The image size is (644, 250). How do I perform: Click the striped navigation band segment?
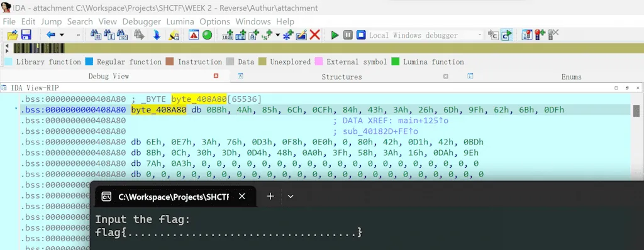(x=38, y=48)
